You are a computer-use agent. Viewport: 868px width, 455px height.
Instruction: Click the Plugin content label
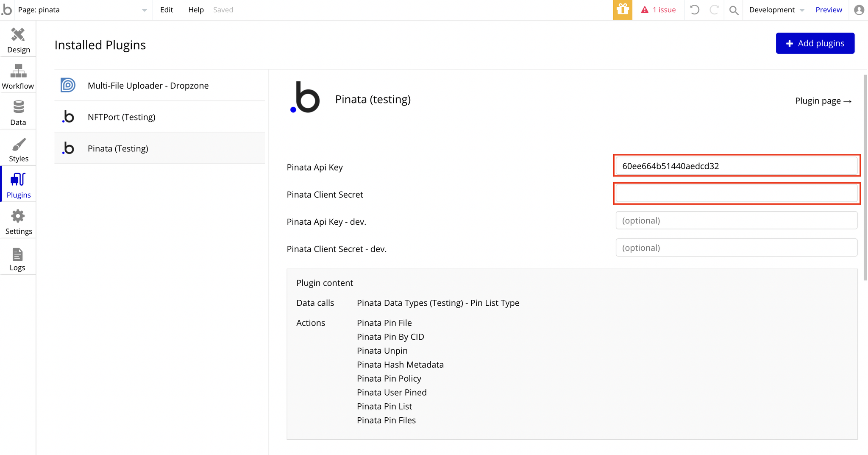click(x=324, y=283)
